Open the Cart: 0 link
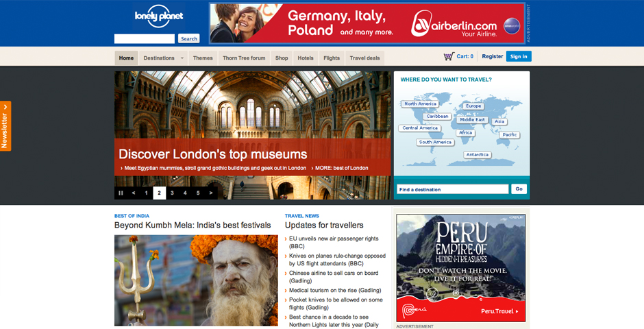Screen dimensions: 644x329 click(x=465, y=57)
